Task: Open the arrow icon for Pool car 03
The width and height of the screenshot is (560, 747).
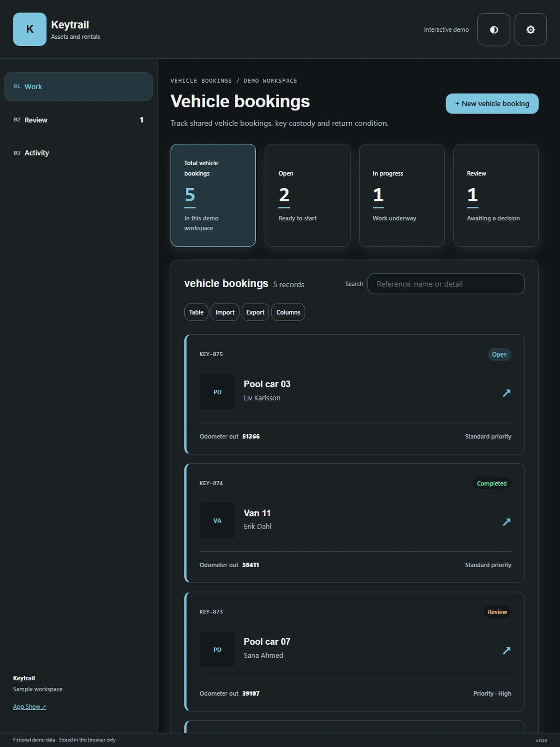Action: click(506, 393)
